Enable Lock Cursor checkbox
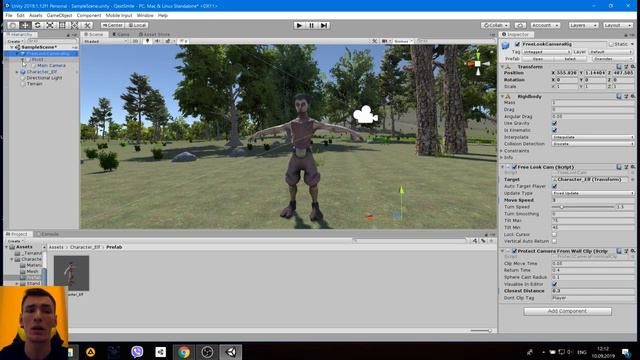The height and width of the screenshot is (360, 640). point(554,234)
